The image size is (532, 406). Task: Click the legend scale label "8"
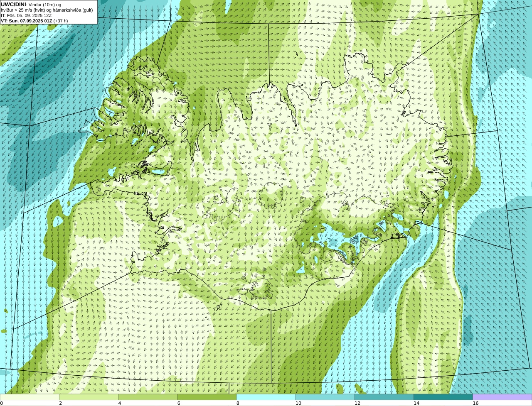pos(238,403)
